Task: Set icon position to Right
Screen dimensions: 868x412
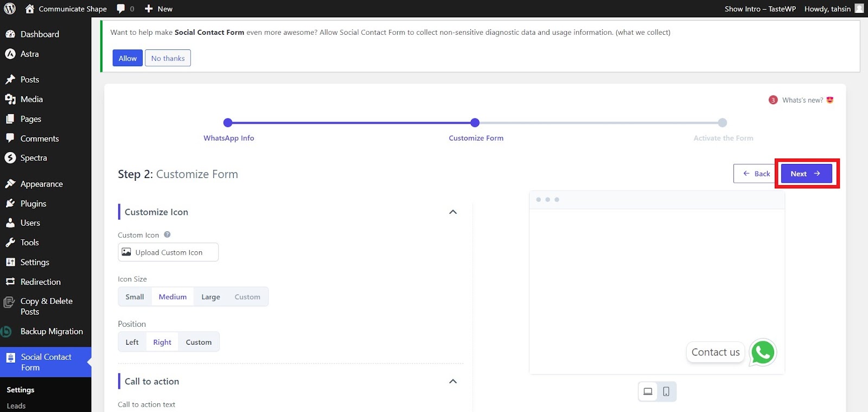Action: 162,342
